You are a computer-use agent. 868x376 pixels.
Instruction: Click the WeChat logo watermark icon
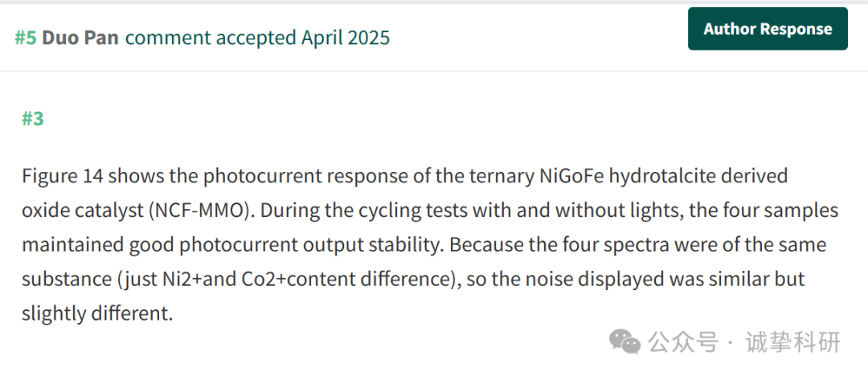point(625,341)
